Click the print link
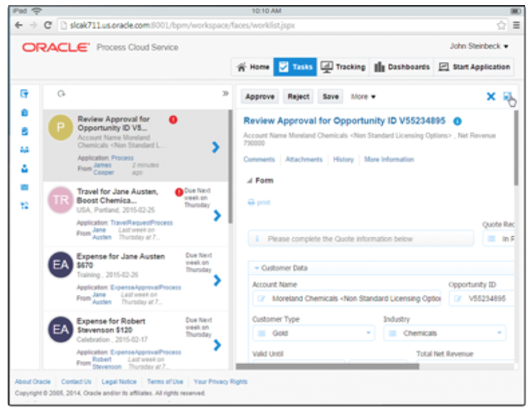This screenshot has height=409, width=532. (259, 203)
